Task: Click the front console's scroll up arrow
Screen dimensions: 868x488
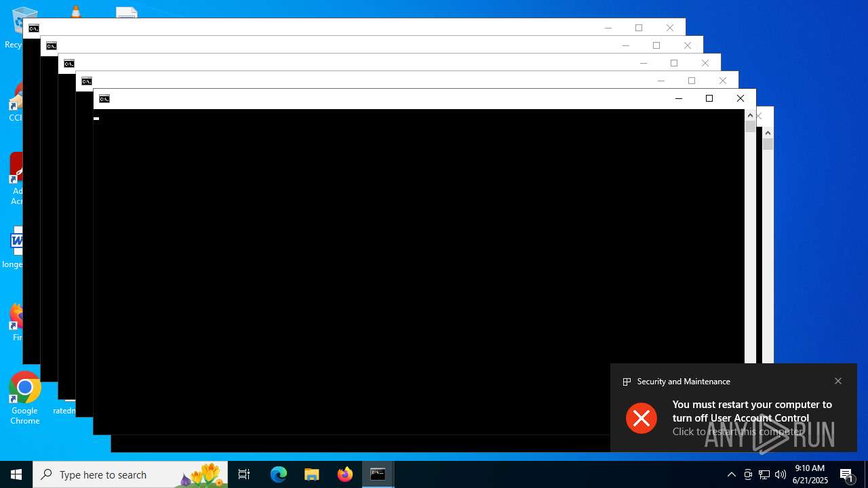Action: pyautogui.click(x=750, y=115)
